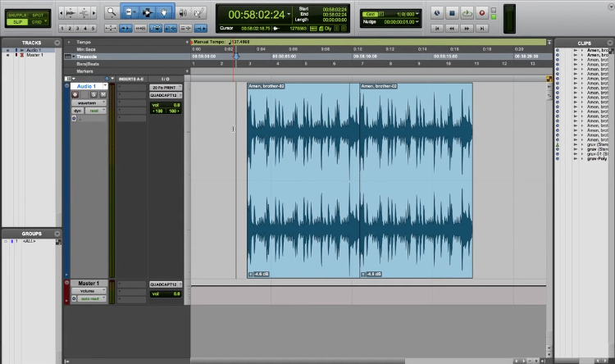The image size is (615, 364).
Task: Click the fast forward transport button
Action: [x=467, y=28]
